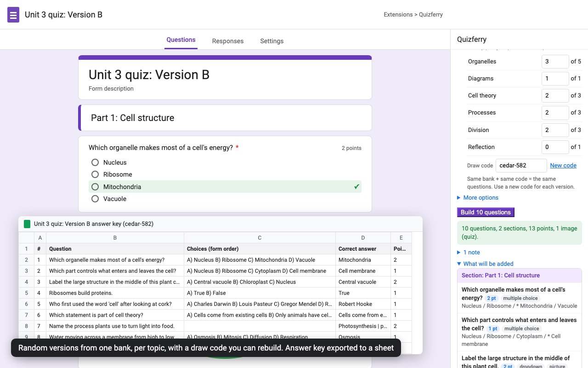
Task: Select column C header in answer key sheet
Action: [x=260, y=238]
